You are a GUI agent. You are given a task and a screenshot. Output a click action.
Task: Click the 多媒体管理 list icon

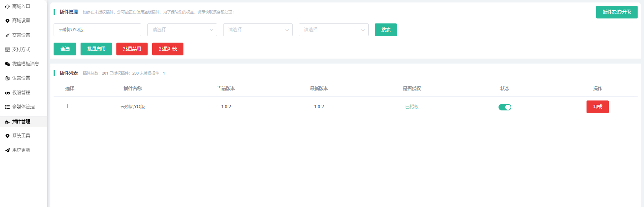coord(7,107)
